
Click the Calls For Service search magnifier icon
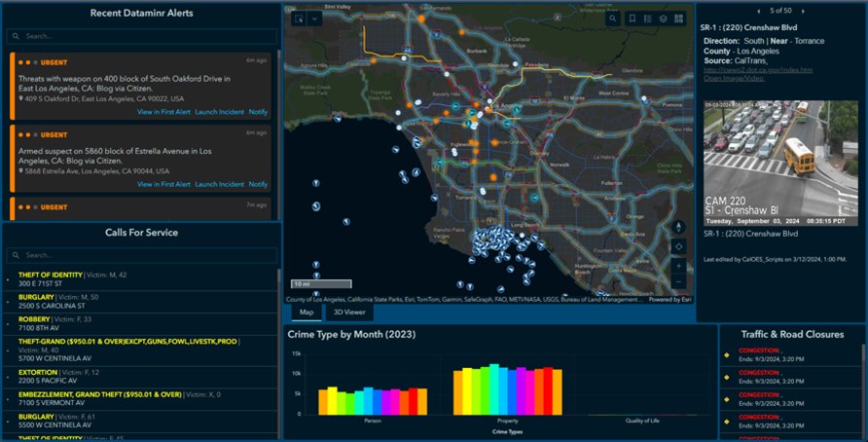[16, 255]
